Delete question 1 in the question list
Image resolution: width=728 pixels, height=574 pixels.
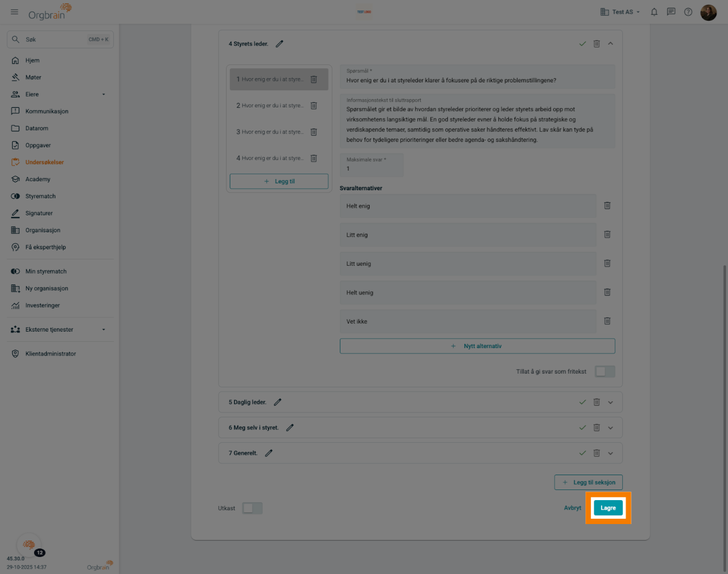click(314, 79)
